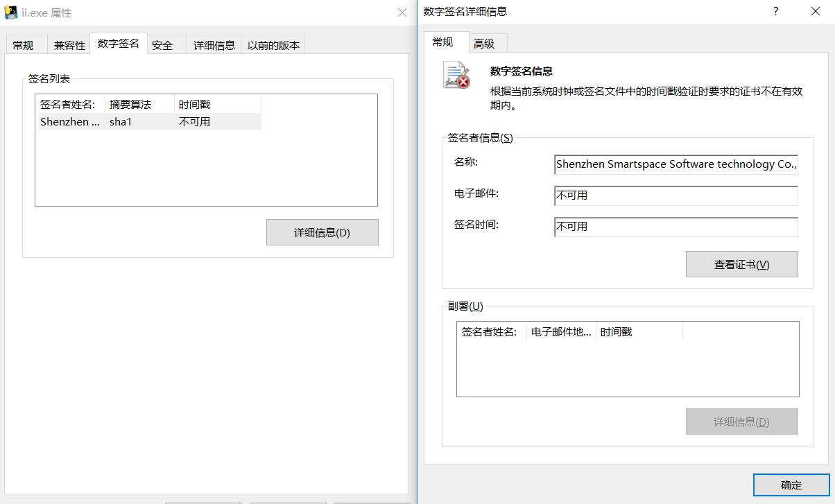
Task: Close the ii.exe 属性 window
Action: [402, 12]
